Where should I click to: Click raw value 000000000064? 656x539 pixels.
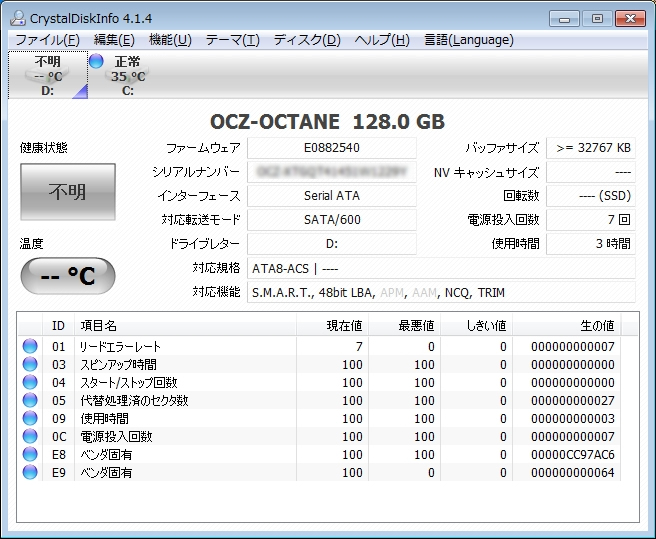coord(573,472)
